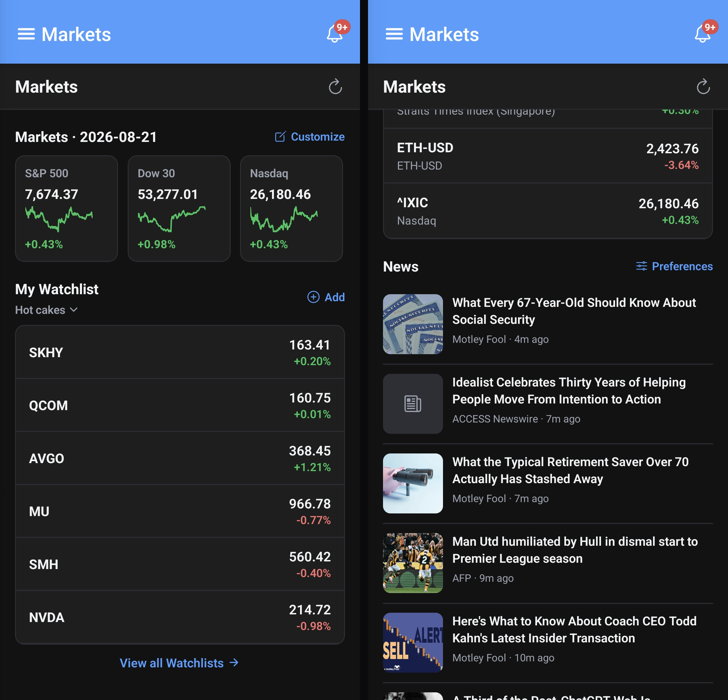Open binoculars retirement article thumbnail

tap(413, 483)
